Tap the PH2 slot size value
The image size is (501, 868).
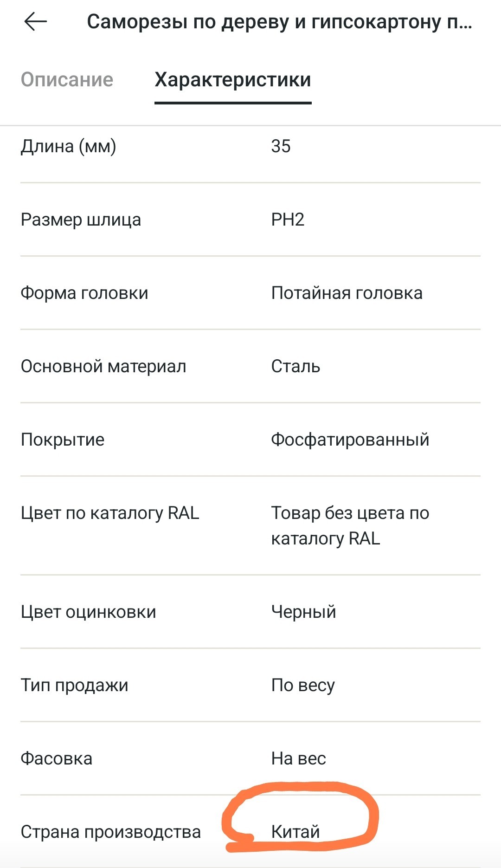(x=288, y=220)
